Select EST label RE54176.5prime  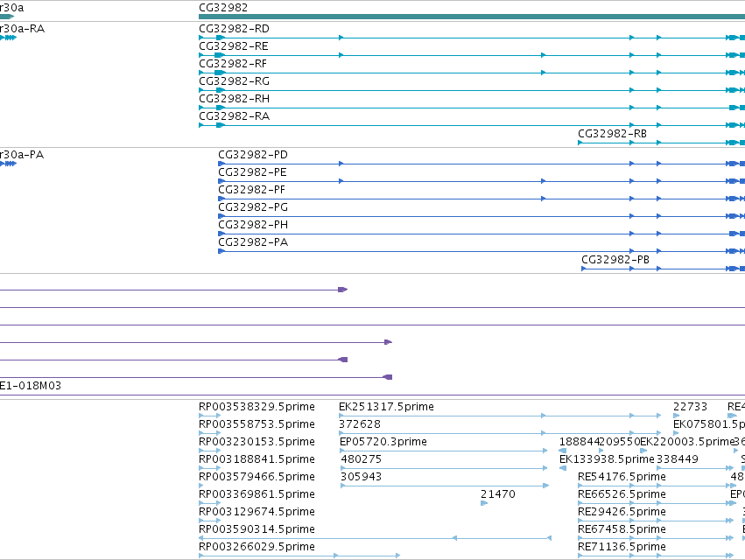point(622,477)
